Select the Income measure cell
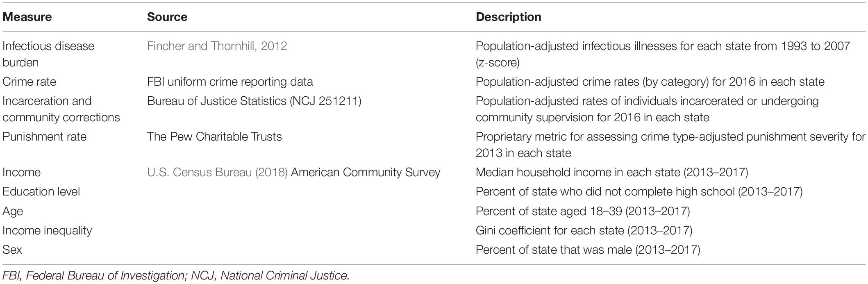The width and height of the screenshot is (868, 284). pyautogui.click(x=21, y=172)
